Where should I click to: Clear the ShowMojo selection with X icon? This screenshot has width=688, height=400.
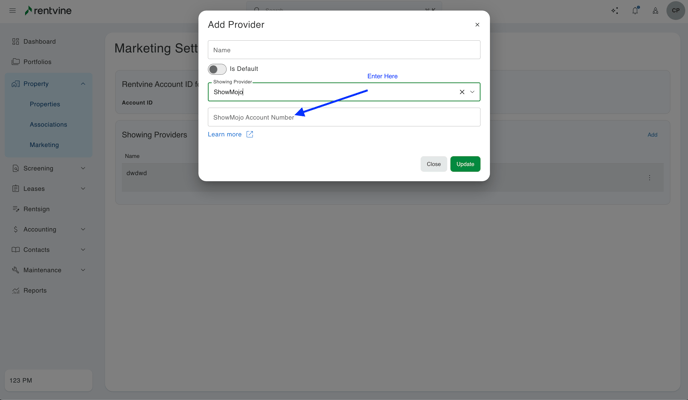[462, 92]
